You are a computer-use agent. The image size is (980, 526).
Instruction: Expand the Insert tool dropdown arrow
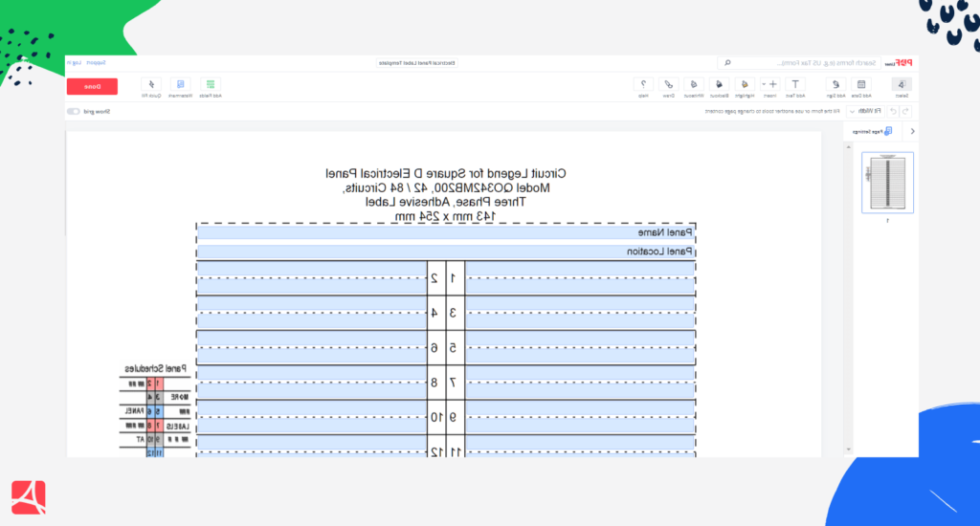[x=763, y=84]
